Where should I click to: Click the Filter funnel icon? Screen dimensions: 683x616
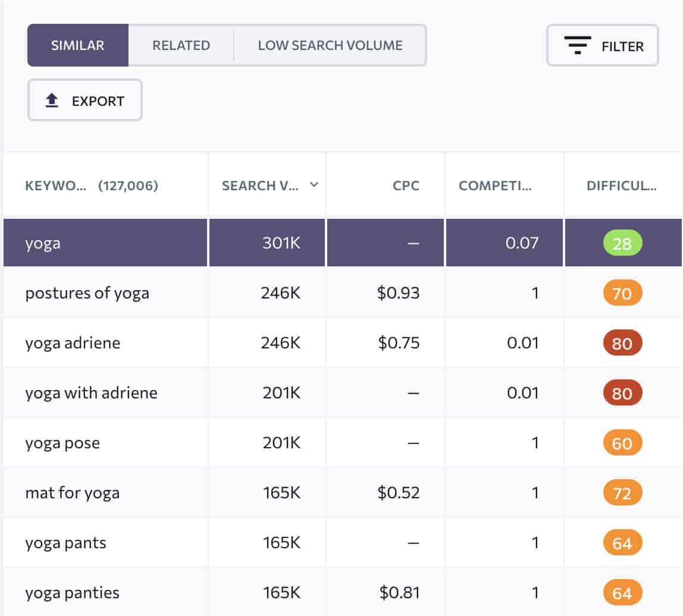tap(576, 45)
